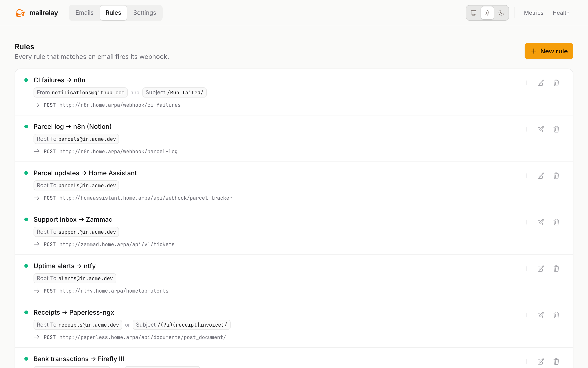The width and height of the screenshot is (588, 368).
Task: Click the From notifications@github.com condition chip
Action: (81, 92)
